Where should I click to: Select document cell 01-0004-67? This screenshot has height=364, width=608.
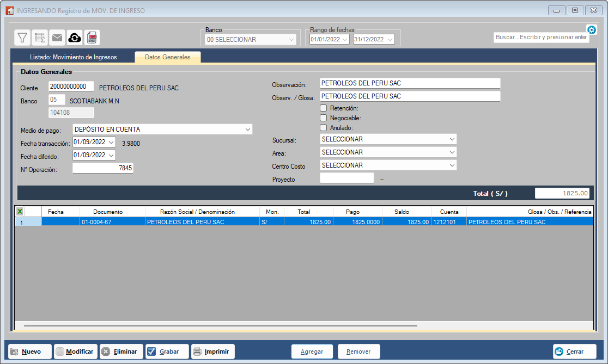pos(112,222)
